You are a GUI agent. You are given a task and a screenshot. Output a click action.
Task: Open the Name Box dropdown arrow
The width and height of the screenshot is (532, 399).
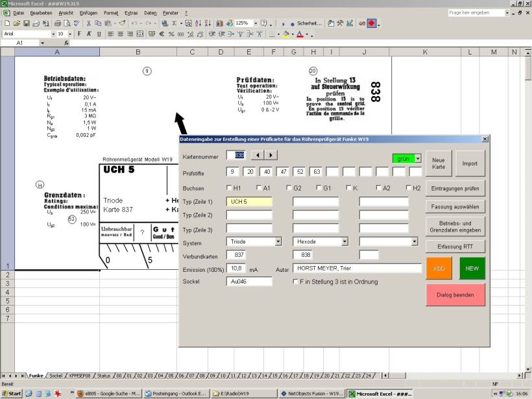42,43
